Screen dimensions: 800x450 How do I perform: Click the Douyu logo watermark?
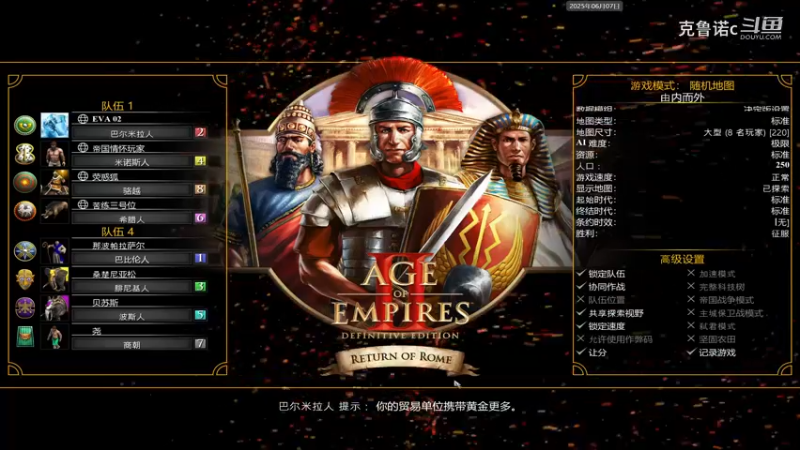click(761, 27)
